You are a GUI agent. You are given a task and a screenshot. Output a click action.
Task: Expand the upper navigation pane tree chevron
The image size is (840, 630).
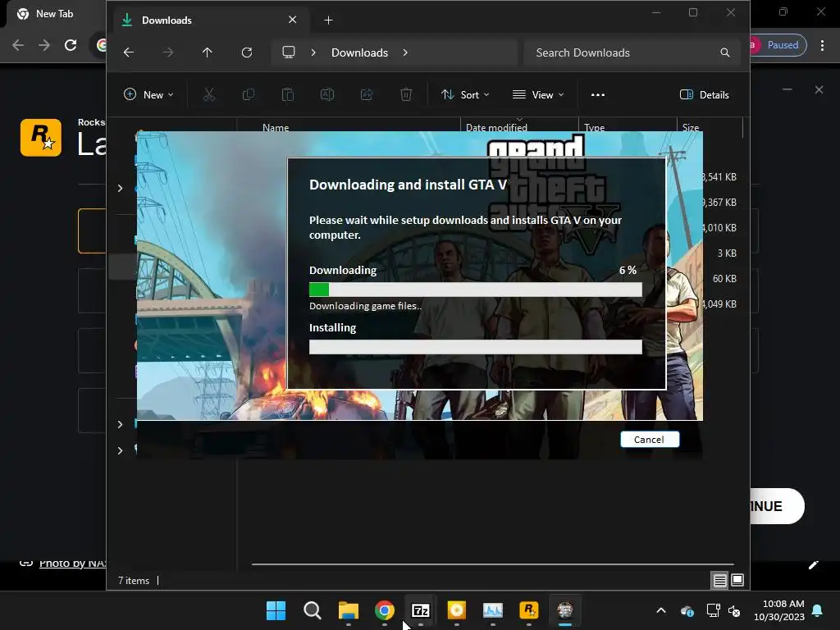(x=120, y=188)
